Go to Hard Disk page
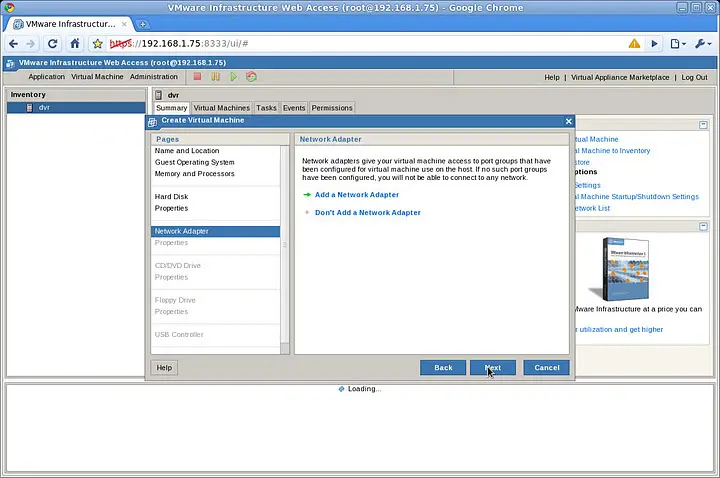 point(171,197)
